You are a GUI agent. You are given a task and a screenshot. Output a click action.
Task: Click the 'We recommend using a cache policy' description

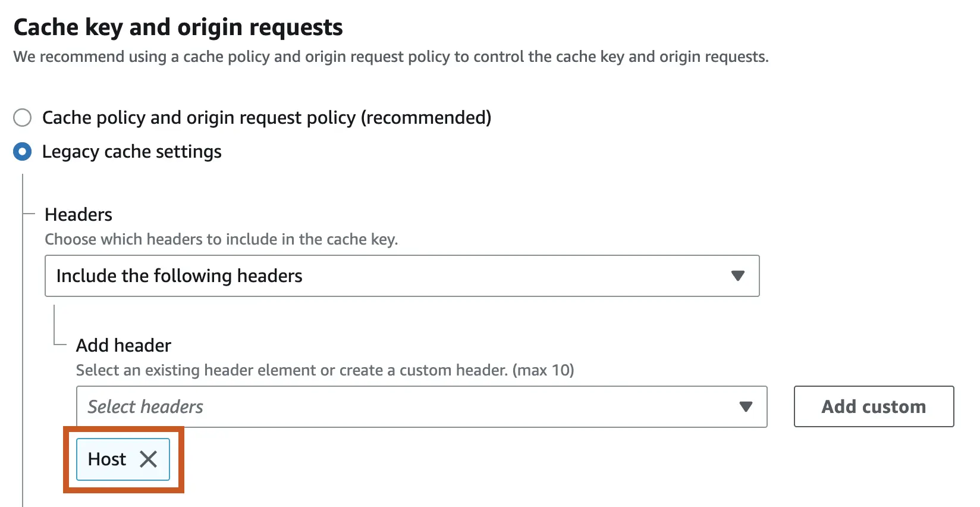(x=391, y=57)
